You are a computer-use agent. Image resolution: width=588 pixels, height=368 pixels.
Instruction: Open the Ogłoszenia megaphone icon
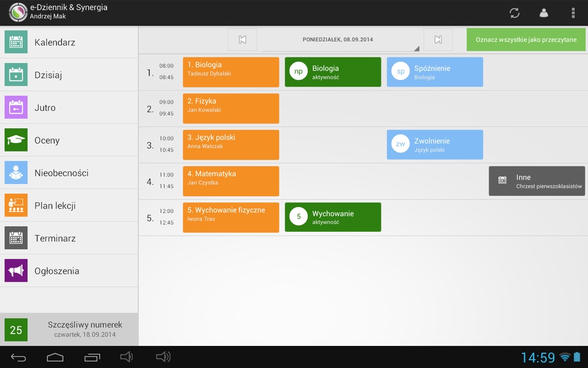[x=16, y=270]
